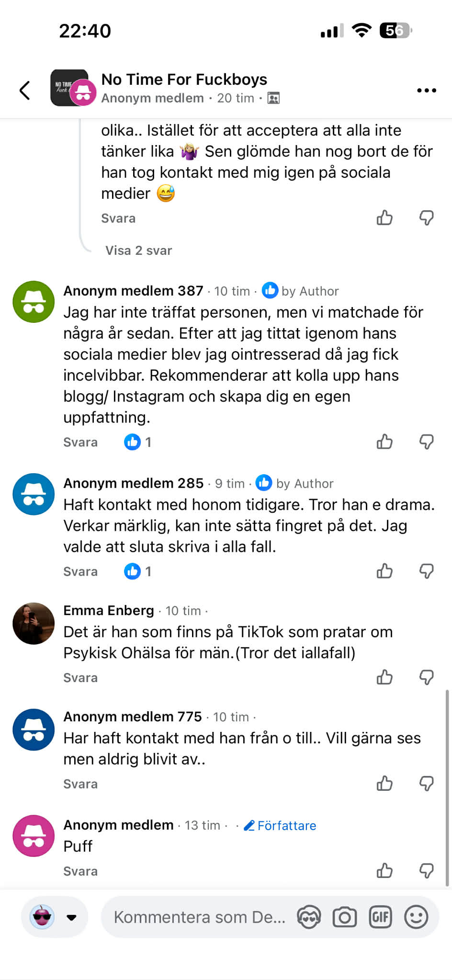Reply to Emma Enberg's comment via Svara
The width and height of the screenshot is (452, 980).
click(80, 678)
